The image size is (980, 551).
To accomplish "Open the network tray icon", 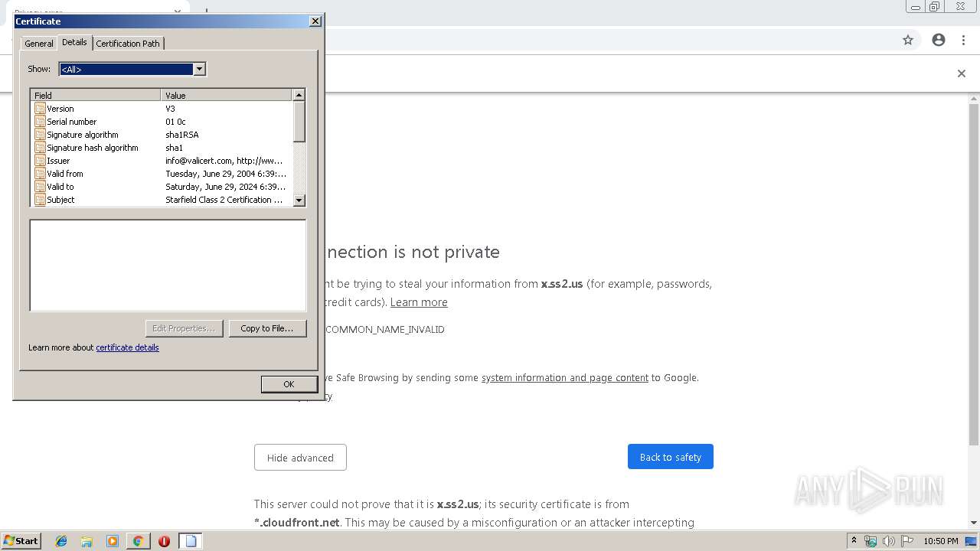I will (871, 541).
